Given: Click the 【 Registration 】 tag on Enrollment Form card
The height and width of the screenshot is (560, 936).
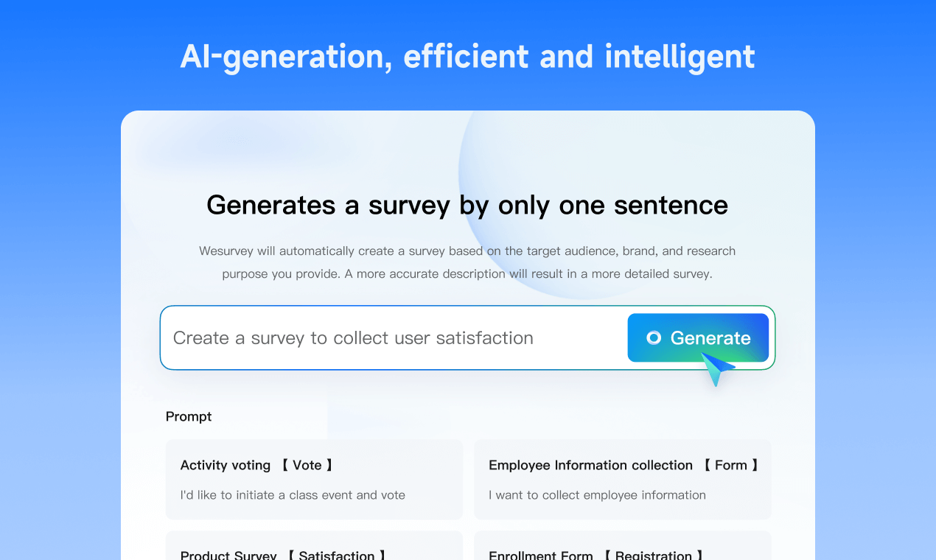Looking at the screenshot, I should [654, 556].
